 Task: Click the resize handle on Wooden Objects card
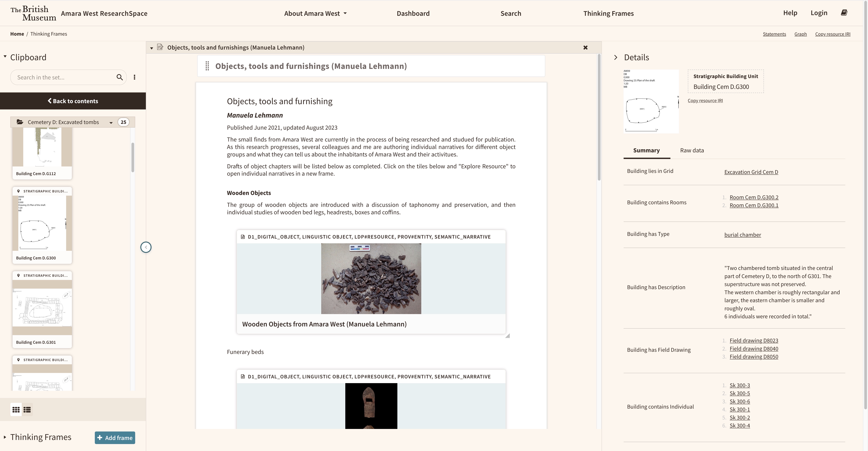coord(507,336)
